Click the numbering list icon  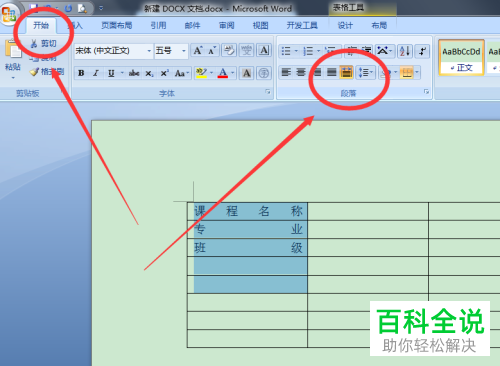click(x=308, y=51)
